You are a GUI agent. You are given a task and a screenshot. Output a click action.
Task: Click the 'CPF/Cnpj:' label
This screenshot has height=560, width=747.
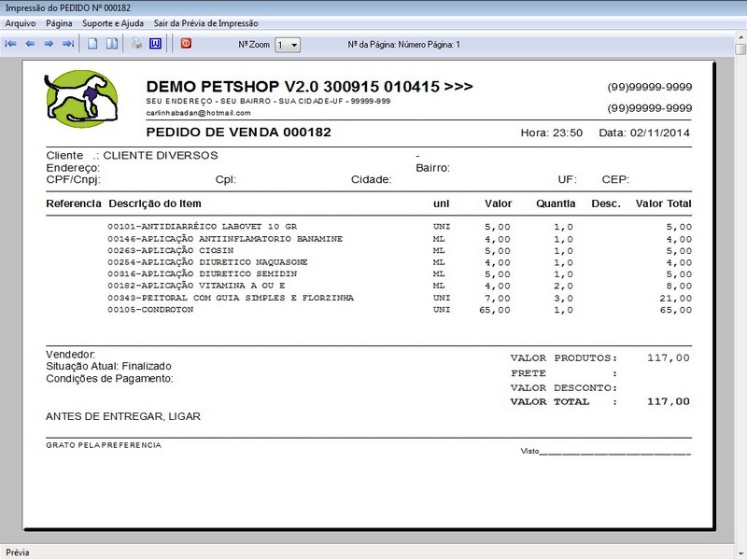click(74, 179)
